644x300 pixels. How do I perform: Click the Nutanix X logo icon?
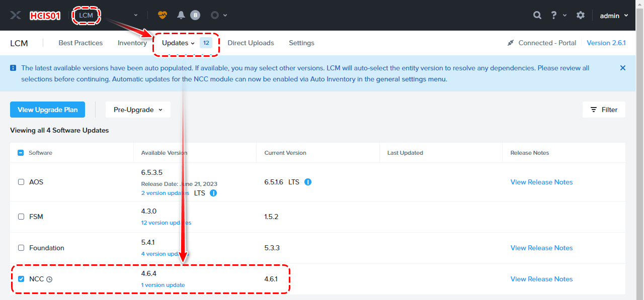(16, 15)
